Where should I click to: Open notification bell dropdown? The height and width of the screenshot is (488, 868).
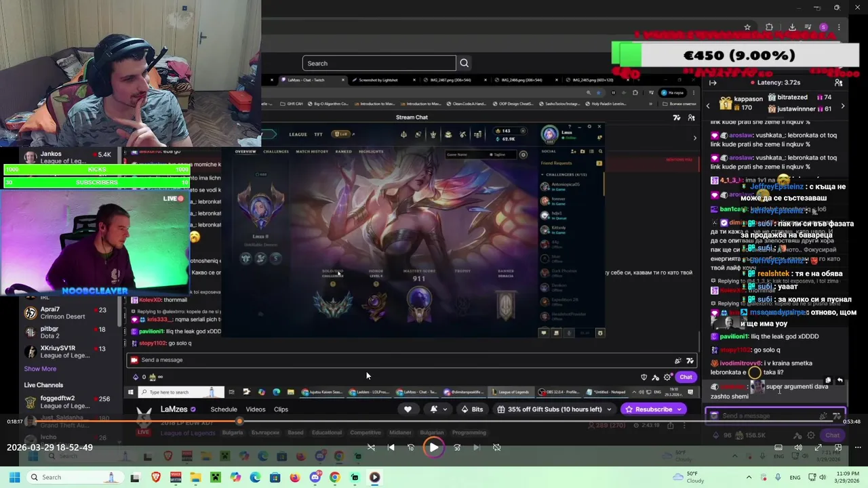(438, 409)
